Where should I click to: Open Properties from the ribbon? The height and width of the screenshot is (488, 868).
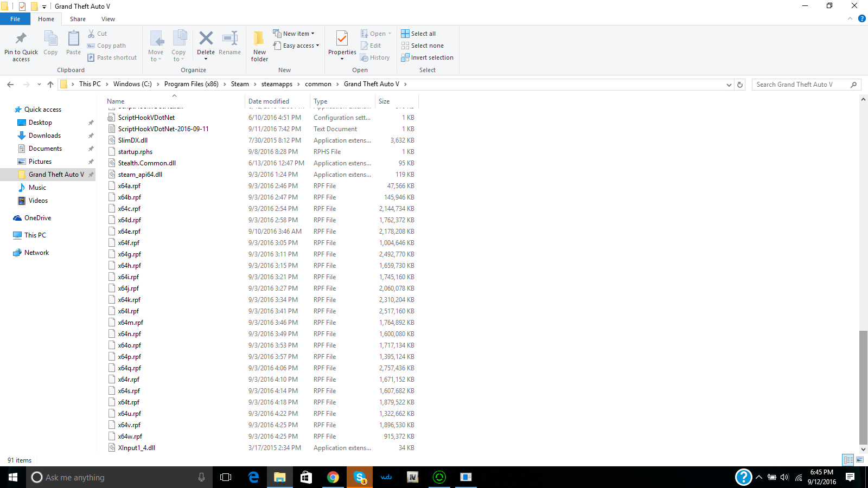[342, 39]
